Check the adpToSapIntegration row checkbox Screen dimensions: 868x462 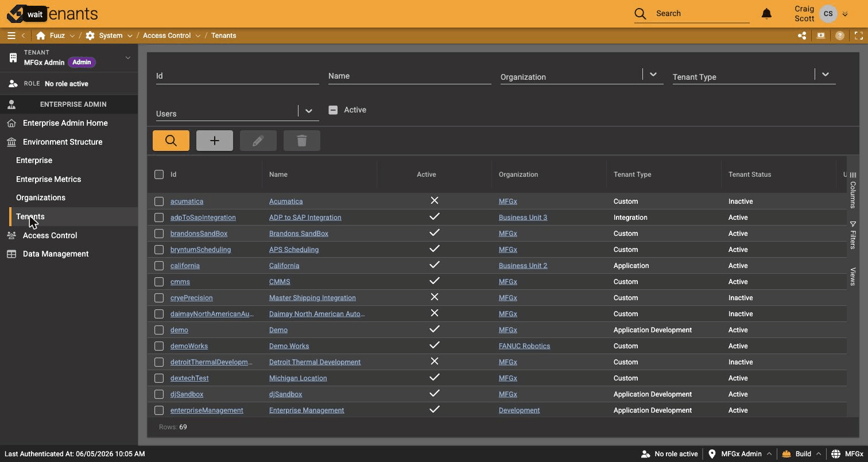159,218
